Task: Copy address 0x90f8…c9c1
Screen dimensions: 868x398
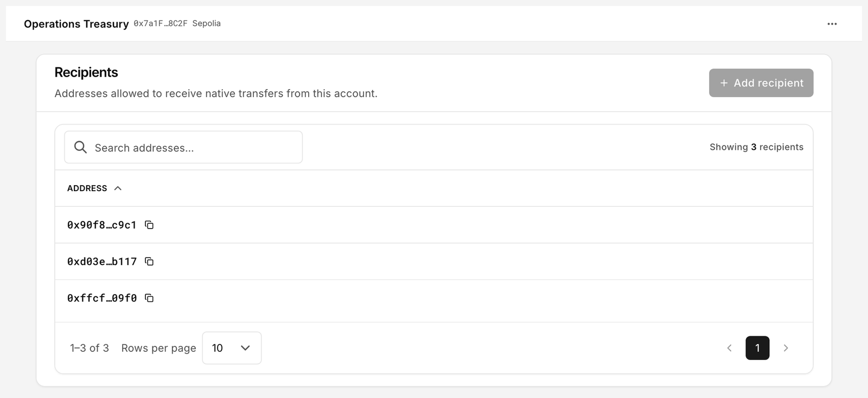Action: pyautogui.click(x=149, y=225)
